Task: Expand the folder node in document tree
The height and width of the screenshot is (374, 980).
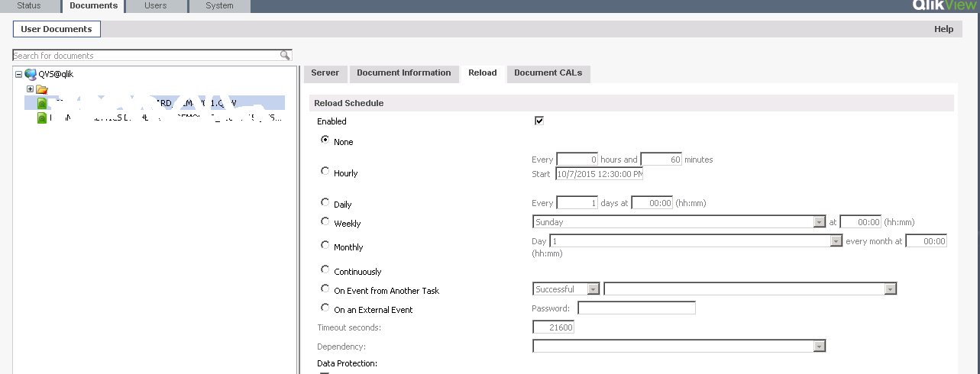Action: tap(31, 89)
